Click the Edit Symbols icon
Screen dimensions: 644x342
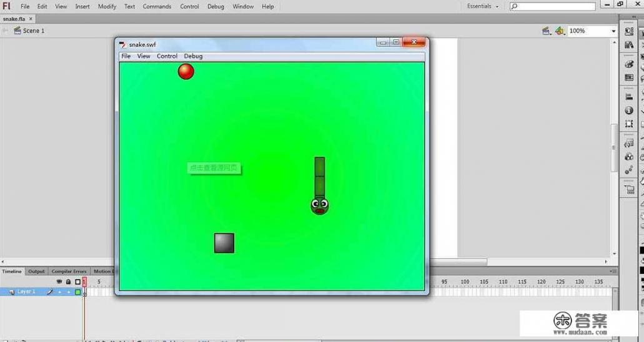(x=560, y=31)
